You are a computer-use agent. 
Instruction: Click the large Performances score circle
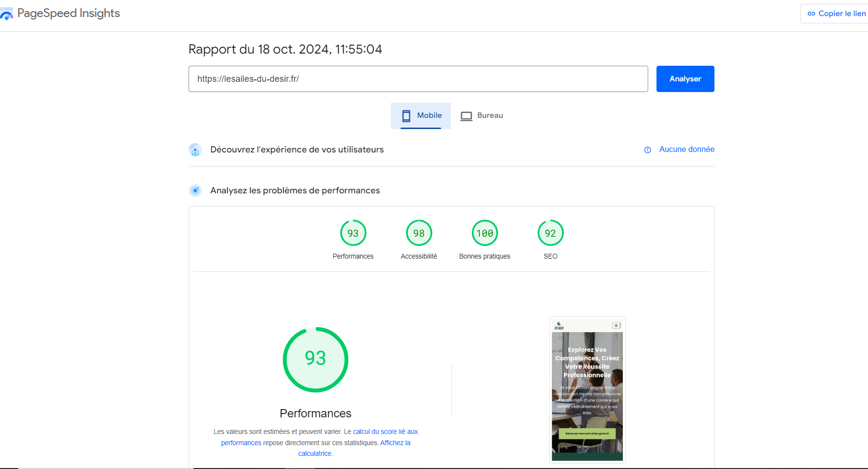pyautogui.click(x=315, y=359)
